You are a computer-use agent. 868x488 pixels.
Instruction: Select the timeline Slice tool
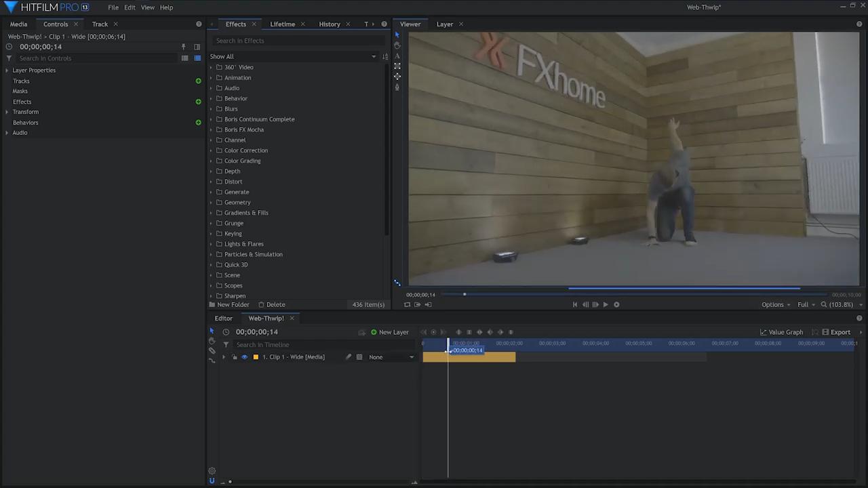(x=212, y=350)
